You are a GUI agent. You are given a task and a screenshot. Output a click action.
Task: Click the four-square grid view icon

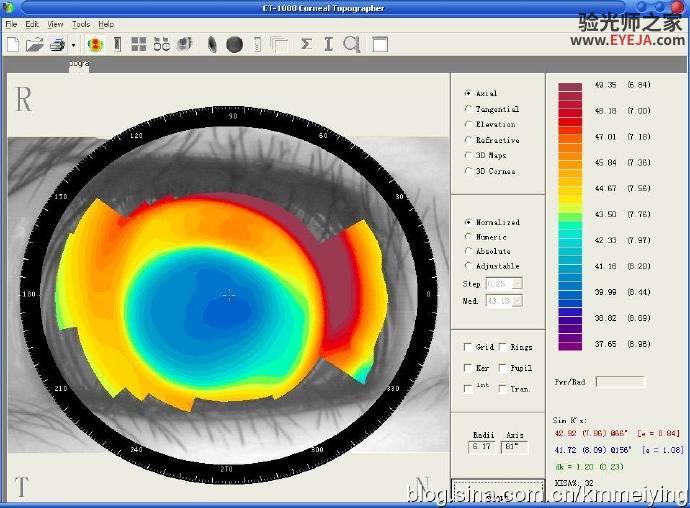139,44
